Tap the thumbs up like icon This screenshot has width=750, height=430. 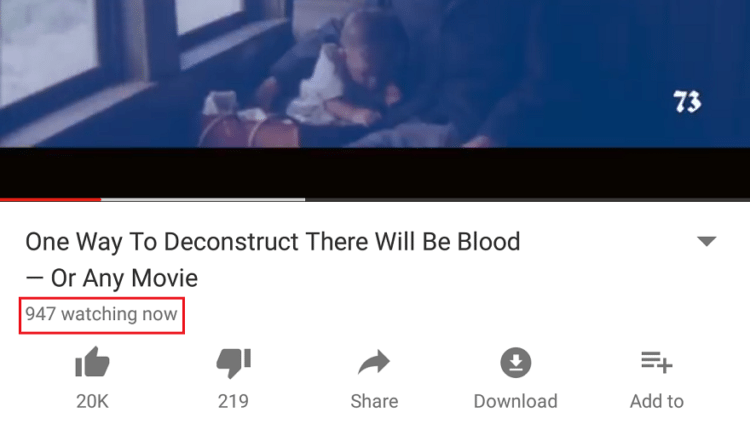(x=92, y=362)
